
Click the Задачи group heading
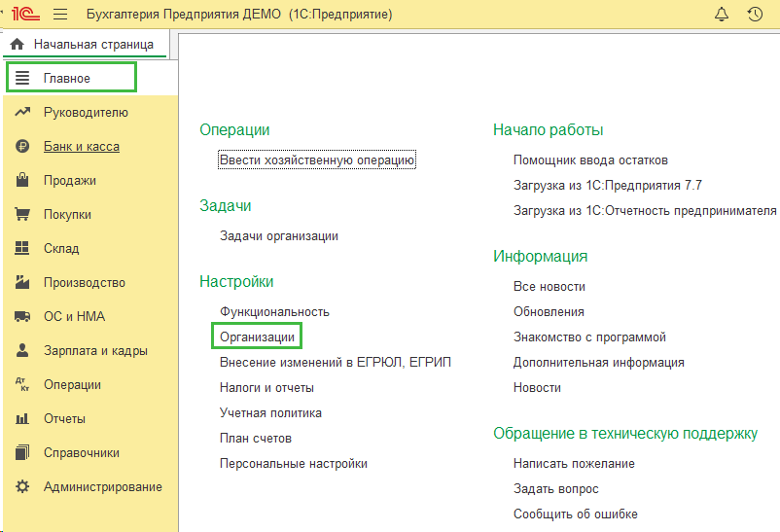pyautogui.click(x=226, y=205)
